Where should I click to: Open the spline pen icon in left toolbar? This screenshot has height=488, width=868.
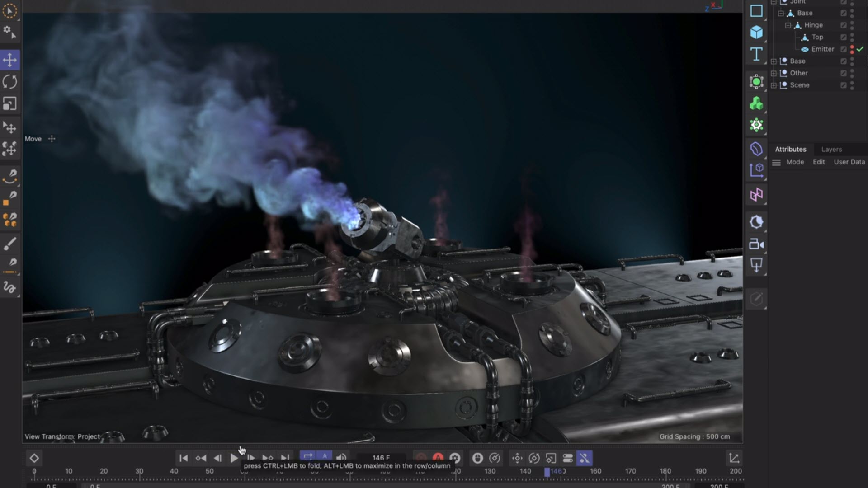pyautogui.click(x=10, y=176)
